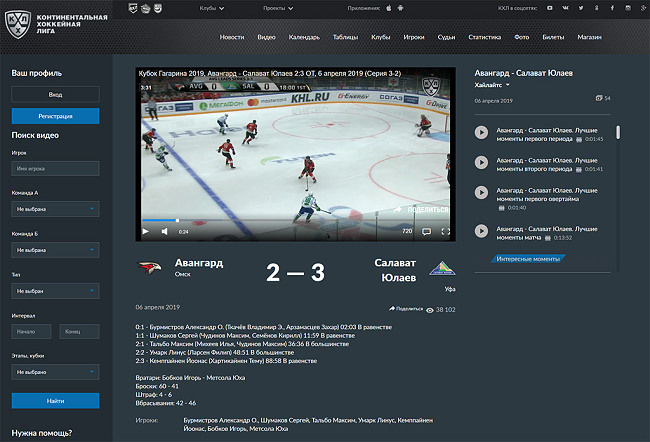The image size is (650, 442).
Task: Focus the player name search field
Action: (x=55, y=169)
